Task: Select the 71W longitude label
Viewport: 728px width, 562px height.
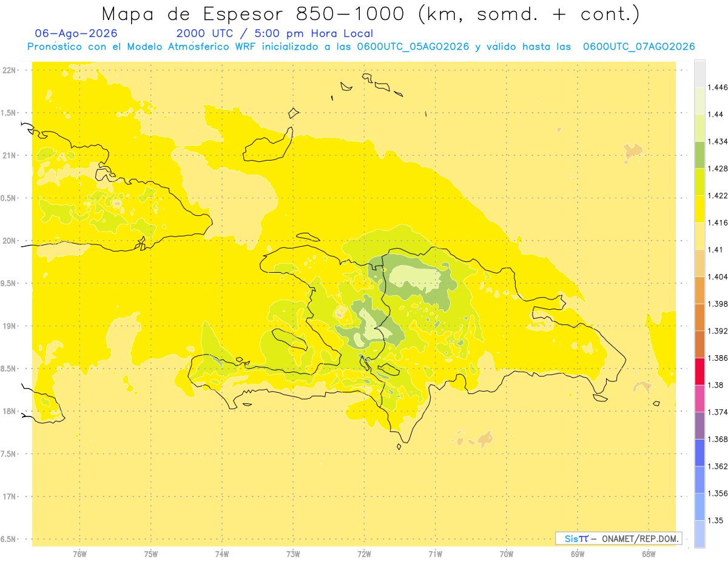Action: [x=435, y=554]
